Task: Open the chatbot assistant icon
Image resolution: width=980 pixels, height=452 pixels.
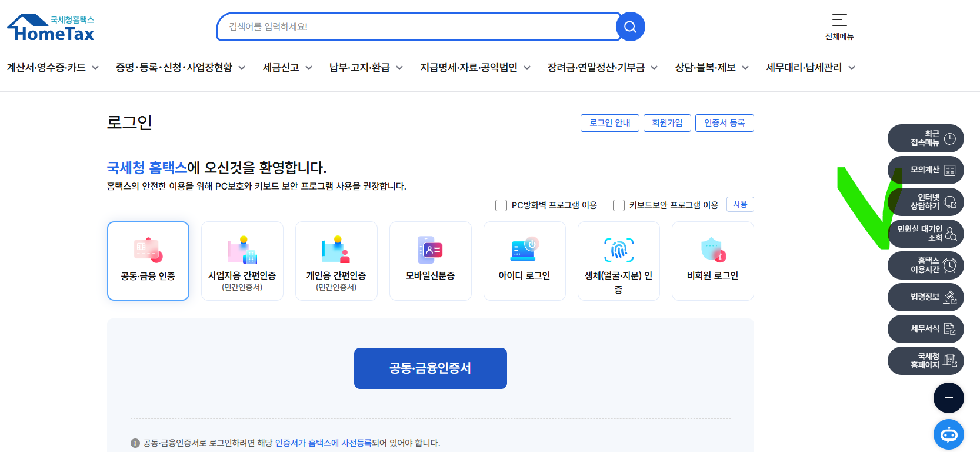Action: point(949,434)
